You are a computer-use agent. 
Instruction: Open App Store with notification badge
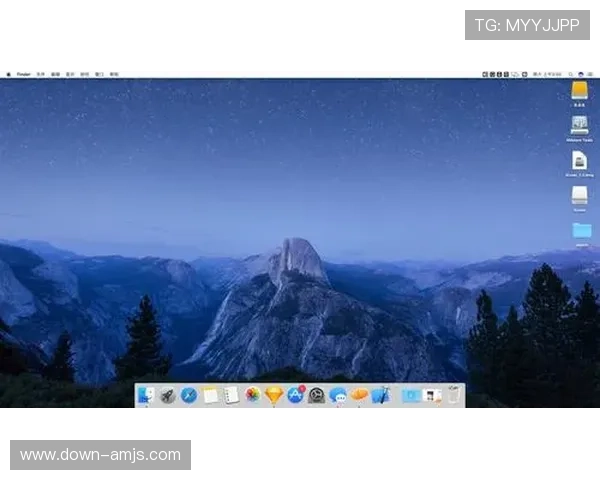pos(296,395)
